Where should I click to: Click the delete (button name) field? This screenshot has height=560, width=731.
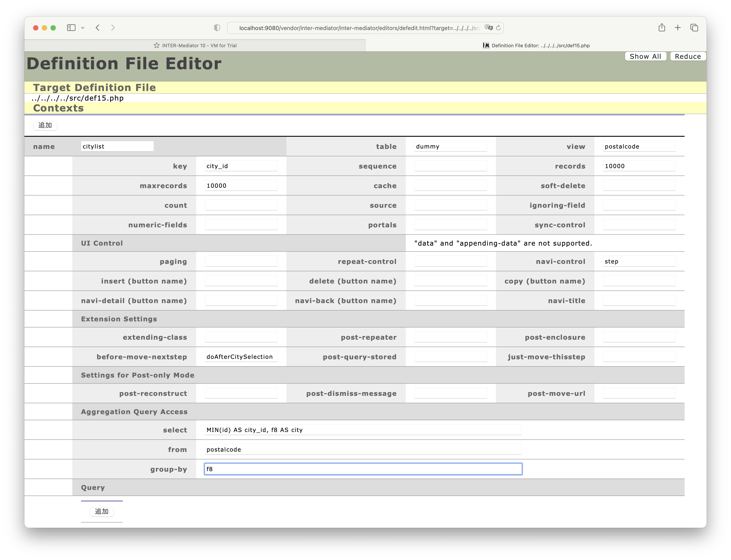[450, 281]
